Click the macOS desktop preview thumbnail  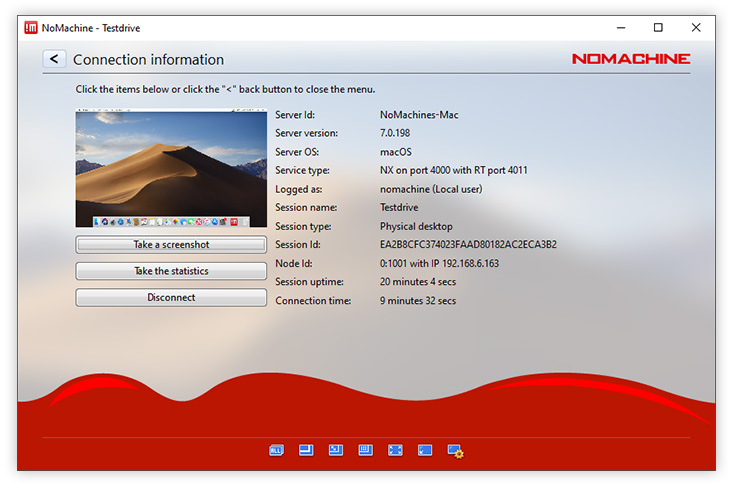click(x=171, y=169)
